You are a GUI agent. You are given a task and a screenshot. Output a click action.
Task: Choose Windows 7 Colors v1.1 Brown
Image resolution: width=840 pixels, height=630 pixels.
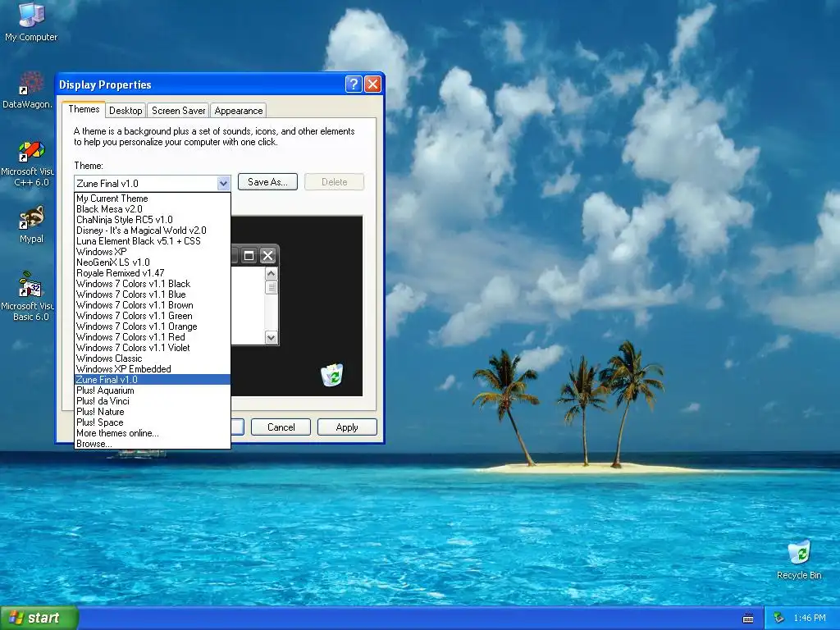[153, 305]
